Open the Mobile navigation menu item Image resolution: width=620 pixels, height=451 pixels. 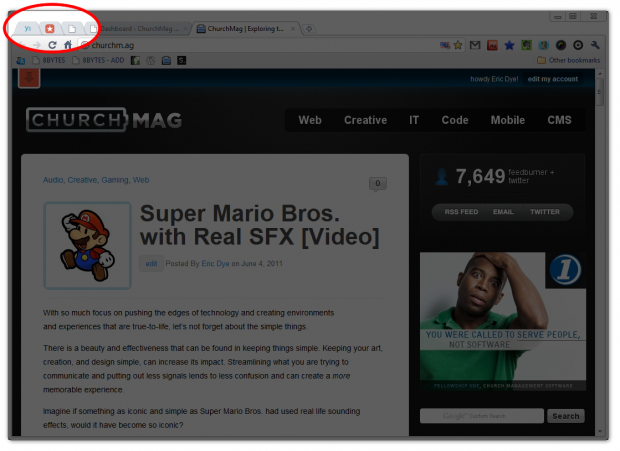pyautogui.click(x=508, y=120)
